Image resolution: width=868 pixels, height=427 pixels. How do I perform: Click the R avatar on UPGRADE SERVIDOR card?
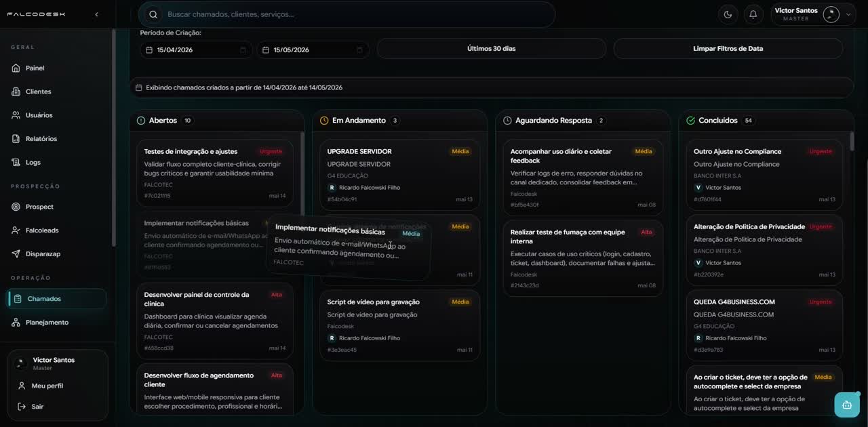332,188
